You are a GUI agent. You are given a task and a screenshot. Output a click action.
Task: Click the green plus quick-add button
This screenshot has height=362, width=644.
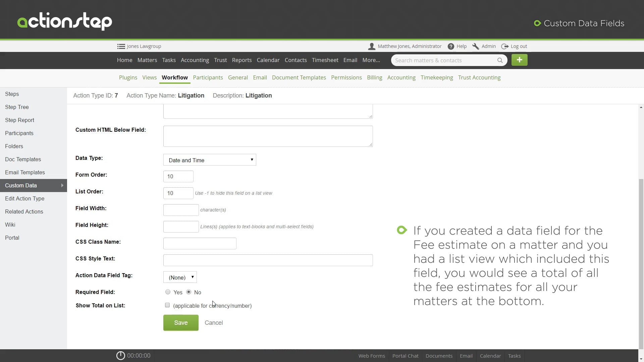pyautogui.click(x=519, y=60)
